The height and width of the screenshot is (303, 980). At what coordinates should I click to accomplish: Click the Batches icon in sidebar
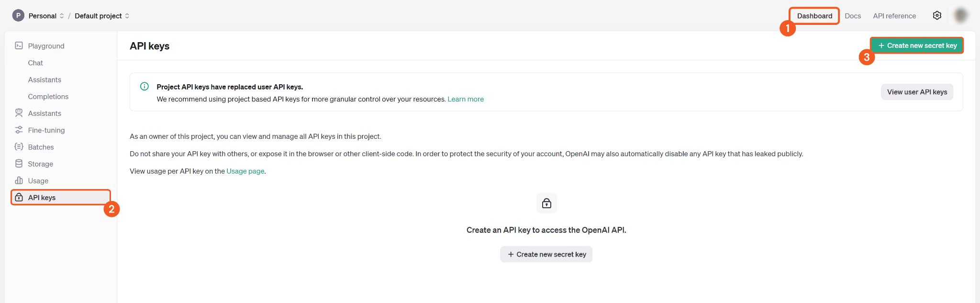pyautogui.click(x=19, y=147)
